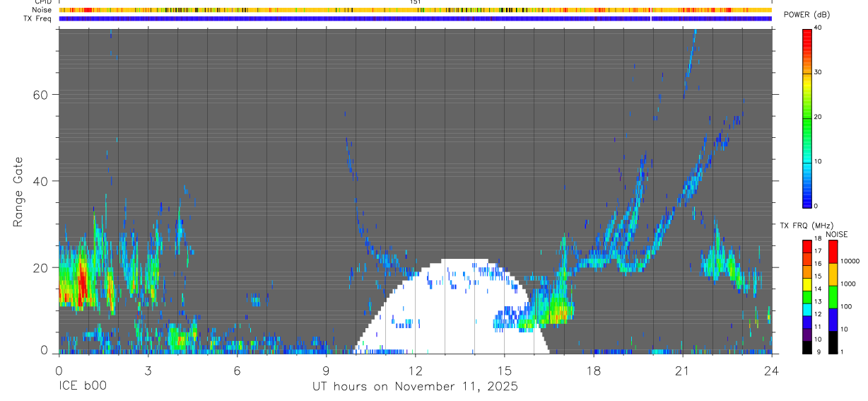This screenshot has height=401, width=868.
Task: Select the 15 tick on UT hours axis
Action: coord(504,370)
